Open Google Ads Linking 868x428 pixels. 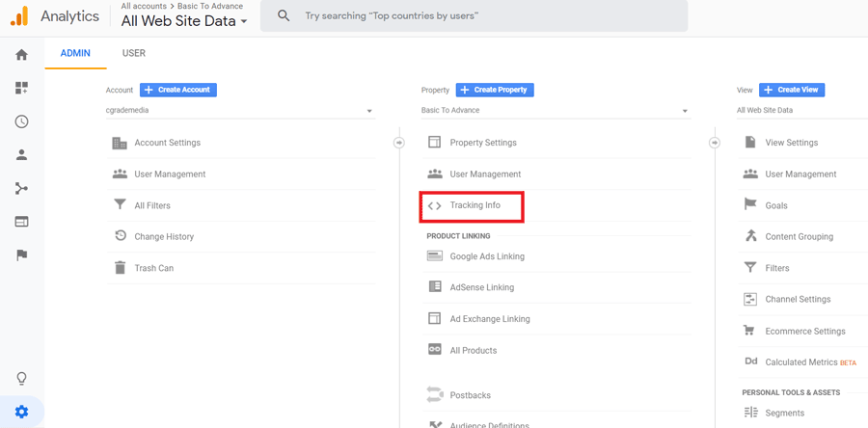pyautogui.click(x=486, y=256)
